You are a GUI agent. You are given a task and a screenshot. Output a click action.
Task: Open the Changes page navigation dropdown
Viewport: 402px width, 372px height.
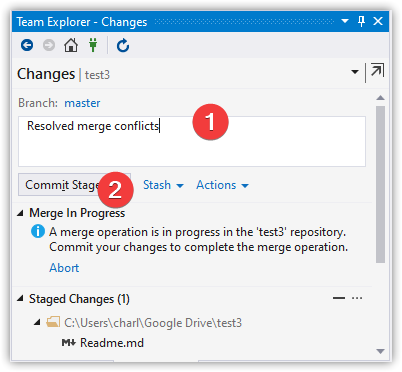[x=355, y=72]
